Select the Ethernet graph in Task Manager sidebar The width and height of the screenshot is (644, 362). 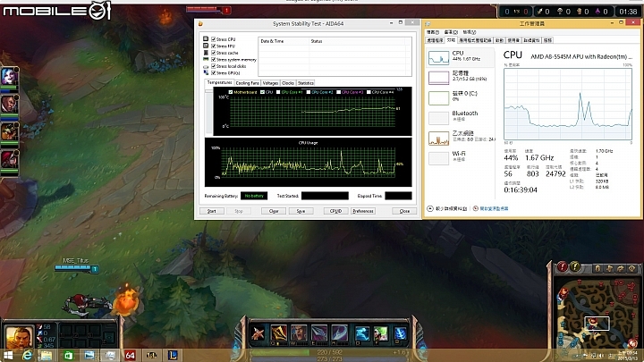click(438, 139)
